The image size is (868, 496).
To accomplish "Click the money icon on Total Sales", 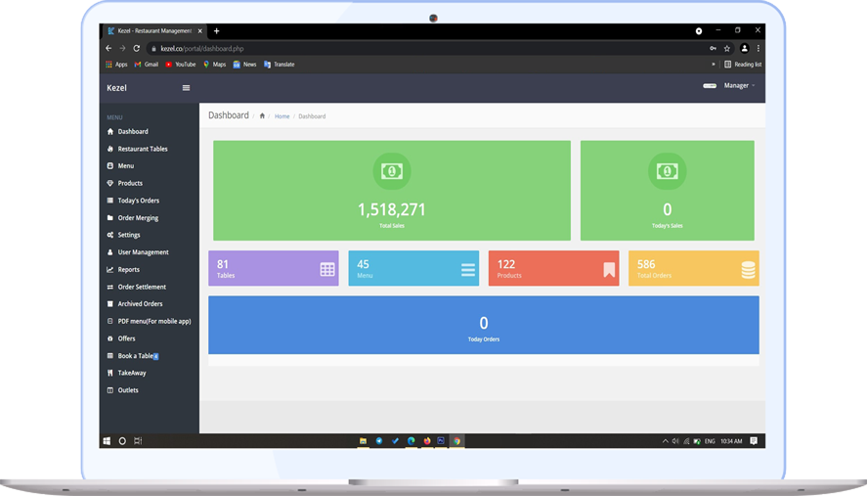I will [x=391, y=171].
